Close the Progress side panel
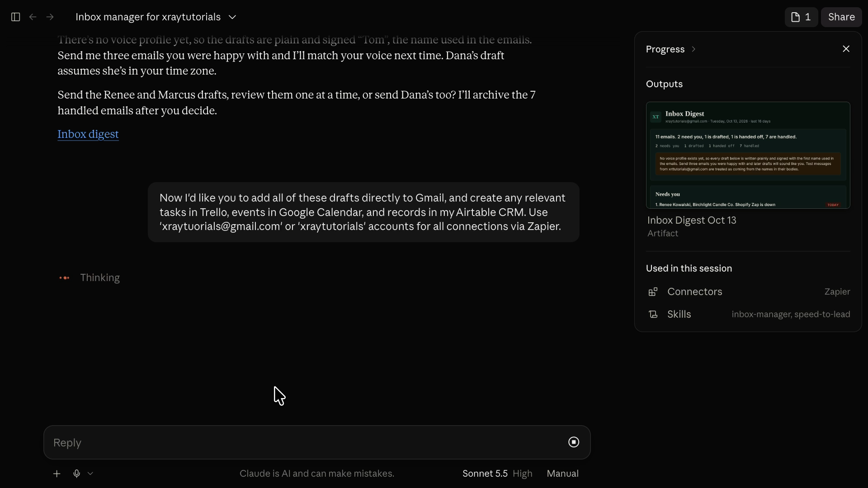The image size is (868, 488). 846,49
